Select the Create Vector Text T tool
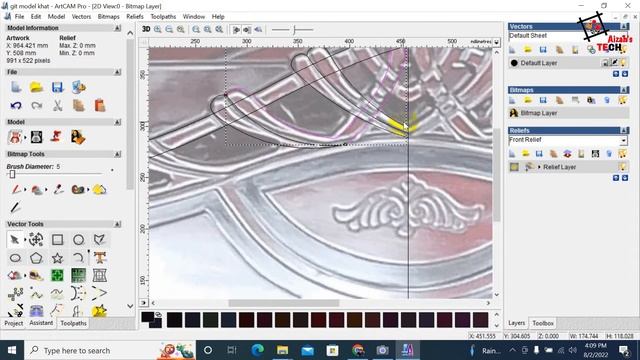 [x=100, y=258]
